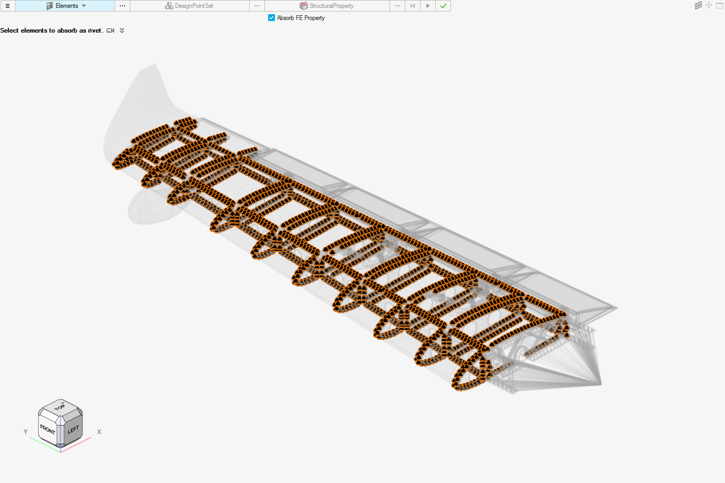Select the DesignPointSet collector
This screenshot has width=725, height=483.
pyautogui.click(x=189, y=6)
